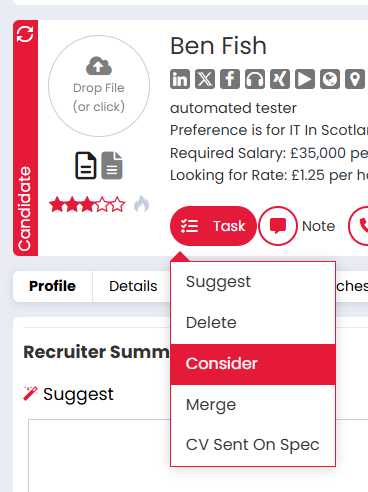This screenshot has width=368, height=492.
Task: Open the Xing social icon
Action: 280,79
